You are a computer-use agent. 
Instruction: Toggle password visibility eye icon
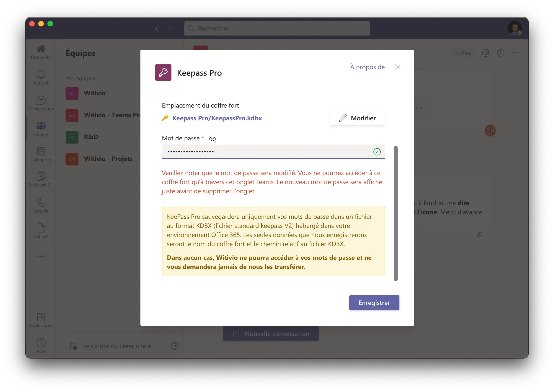pos(212,139)
